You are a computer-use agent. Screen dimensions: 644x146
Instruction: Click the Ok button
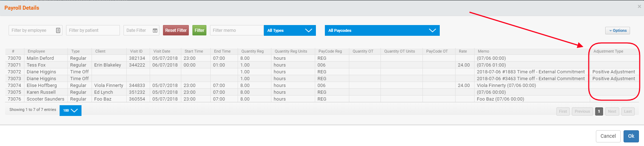point(631,136)
